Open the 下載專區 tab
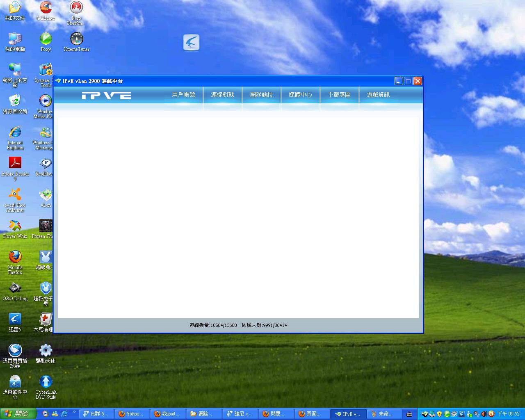525x420 pixels. coord(339,95)
